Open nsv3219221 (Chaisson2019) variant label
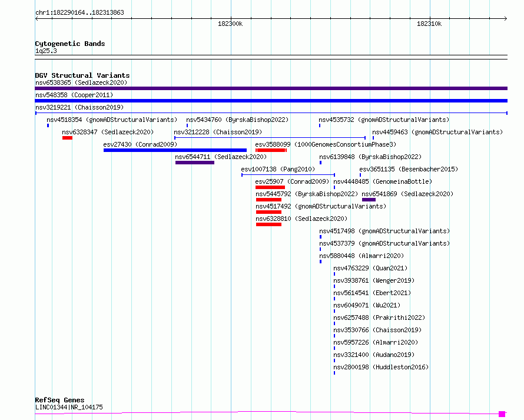 point(79,107)
